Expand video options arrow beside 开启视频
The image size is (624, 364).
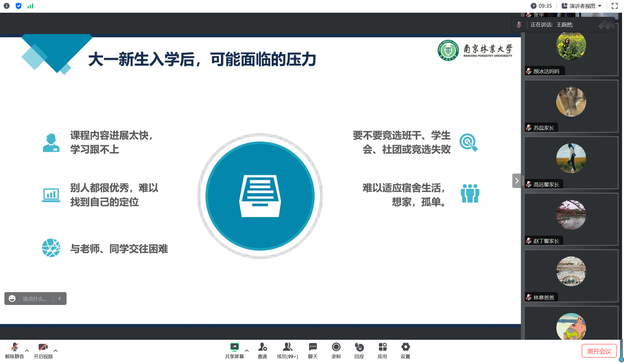click(x=56, y=350)
